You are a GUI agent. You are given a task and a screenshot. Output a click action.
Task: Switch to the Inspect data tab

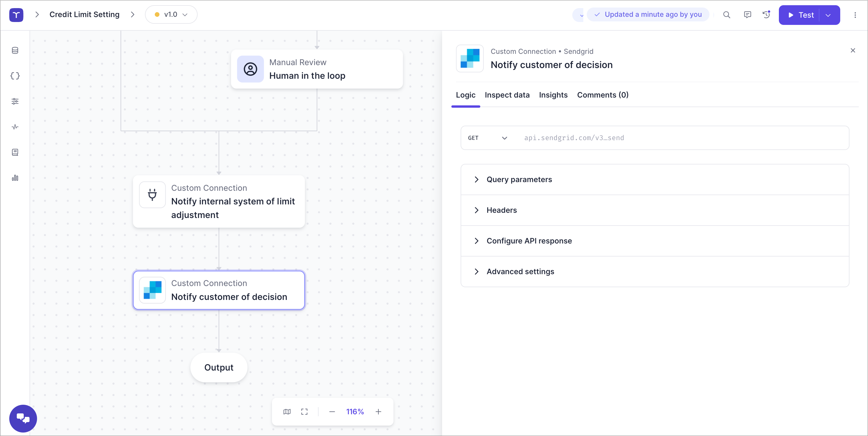(x=507, y=95)
